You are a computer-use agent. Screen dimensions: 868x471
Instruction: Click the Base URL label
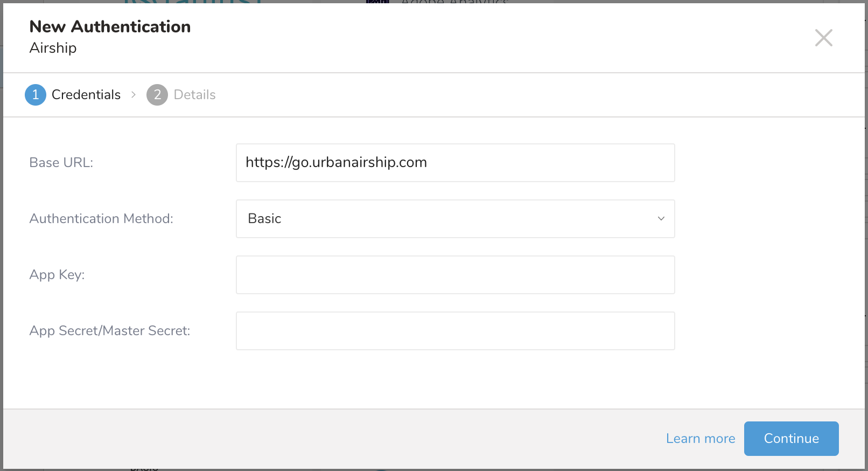pos(61,163)
